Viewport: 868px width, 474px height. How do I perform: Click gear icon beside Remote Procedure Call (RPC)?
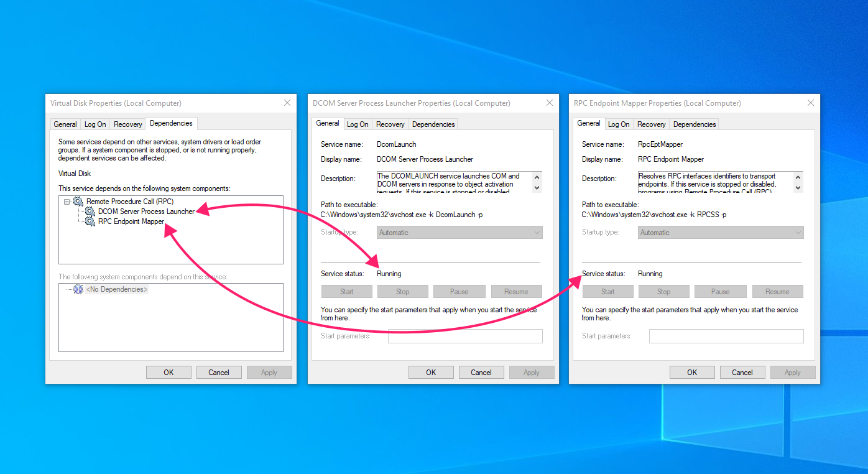coord(78,202)
